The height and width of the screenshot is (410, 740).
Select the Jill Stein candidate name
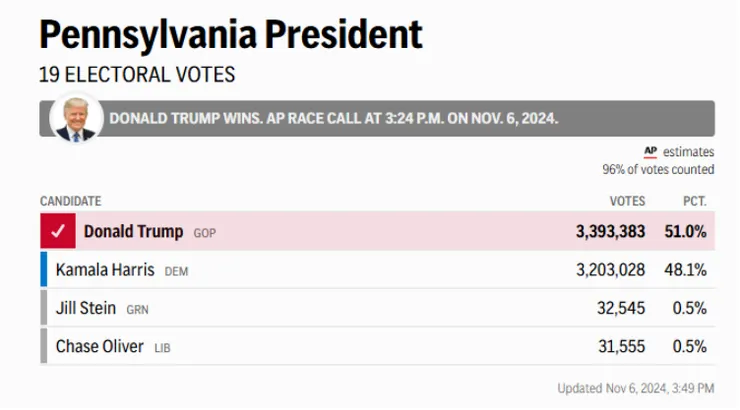(x=86, y=308)
